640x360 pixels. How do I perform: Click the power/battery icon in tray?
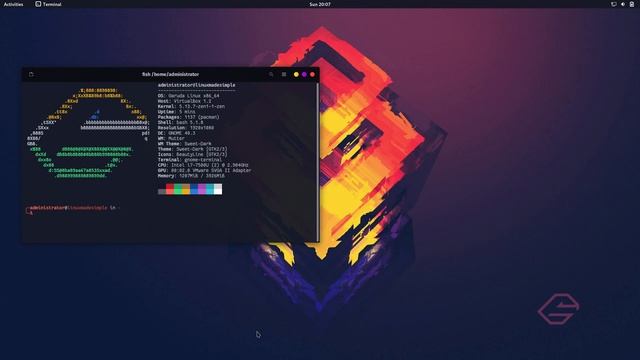(x=631, y=4)
